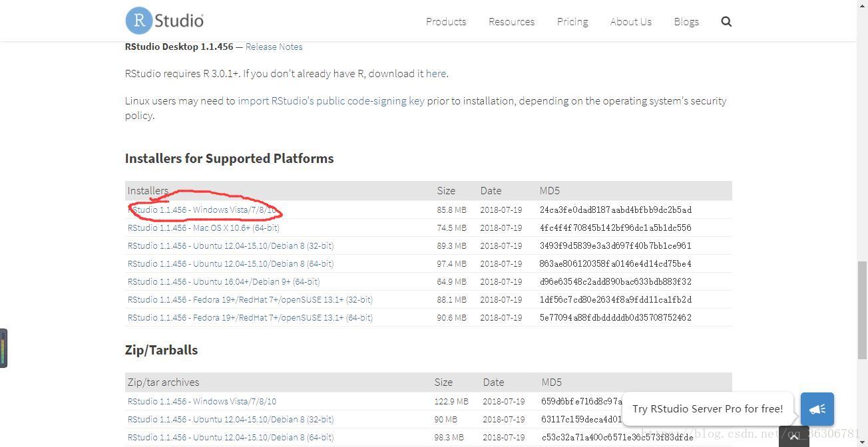Download Fedora 19+/RedHat 7+ (64-bit) installer
Screen dimensions: 868x447
pos(250,317)
